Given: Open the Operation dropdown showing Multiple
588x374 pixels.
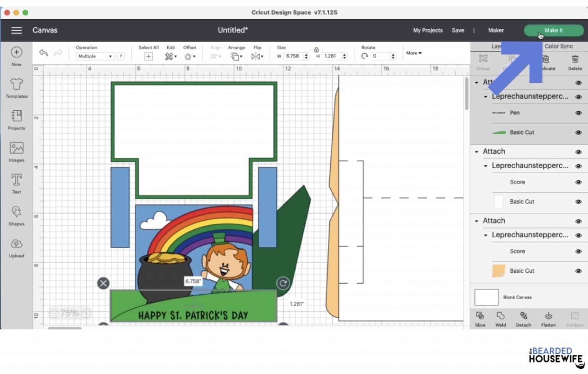Looking at the screenshot, I should pos(95,56).
